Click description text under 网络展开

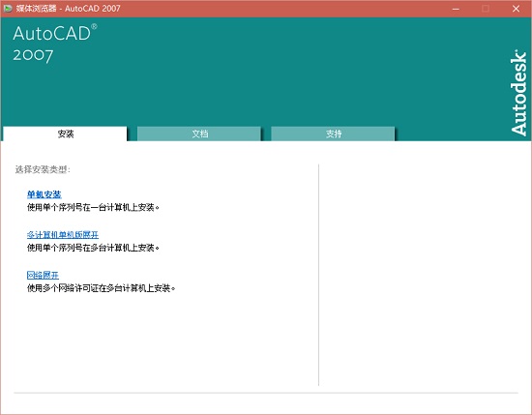click(102, 288)
